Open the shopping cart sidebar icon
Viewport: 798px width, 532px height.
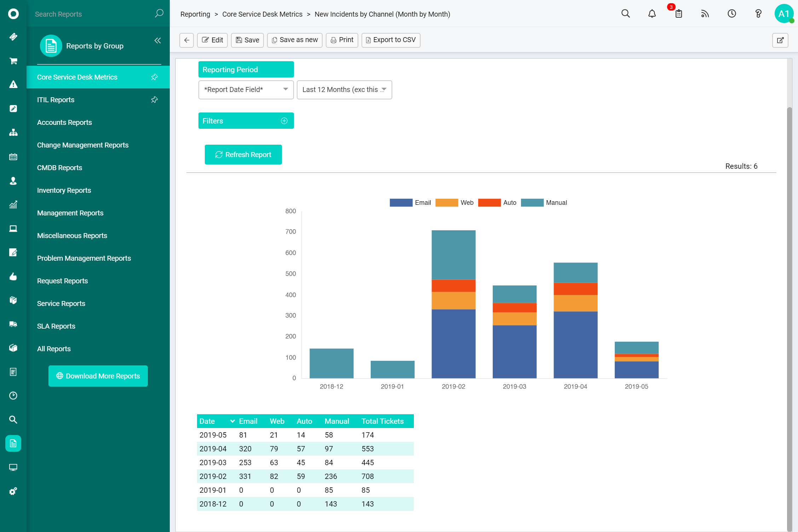13,61
